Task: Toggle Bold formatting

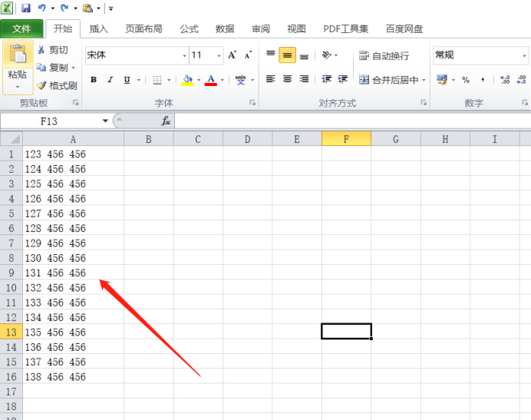Action: [x=94, y=80]
